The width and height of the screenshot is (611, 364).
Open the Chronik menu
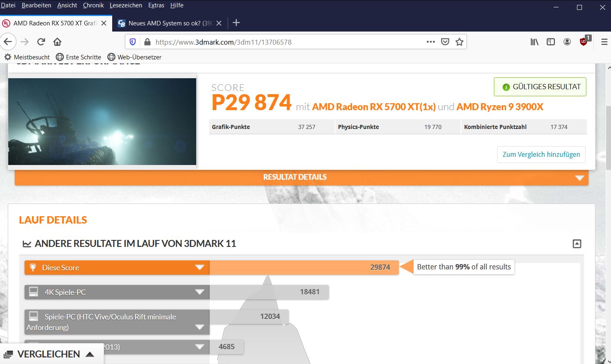pyautogui.click(x=93, y=5)
